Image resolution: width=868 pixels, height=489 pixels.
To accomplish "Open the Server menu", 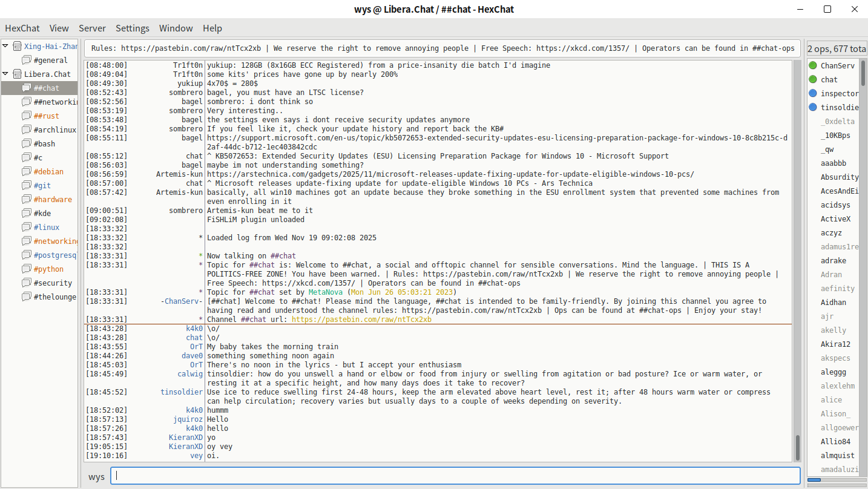I will pyautogui.click(x=92, y=28).
